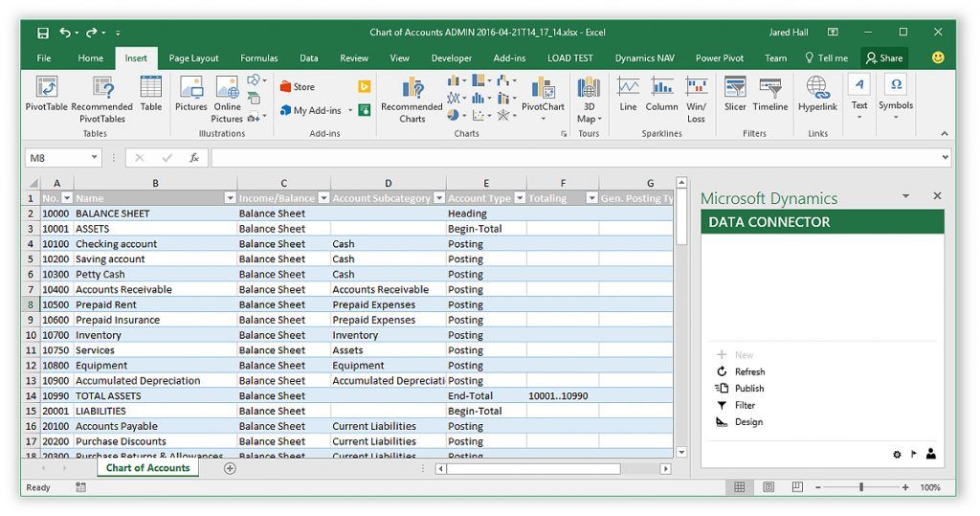Open the ribbon display options icon
Screen dimensions: 980x516
pos(833,32)
